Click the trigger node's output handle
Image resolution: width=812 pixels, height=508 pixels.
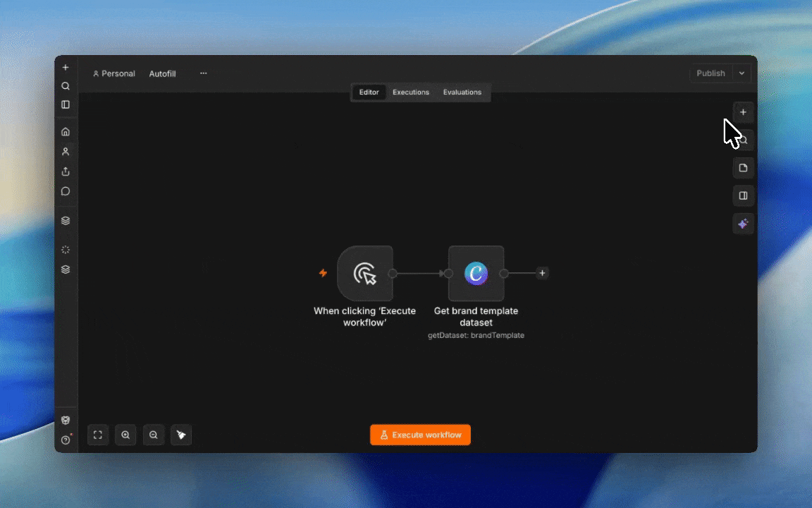393,273
